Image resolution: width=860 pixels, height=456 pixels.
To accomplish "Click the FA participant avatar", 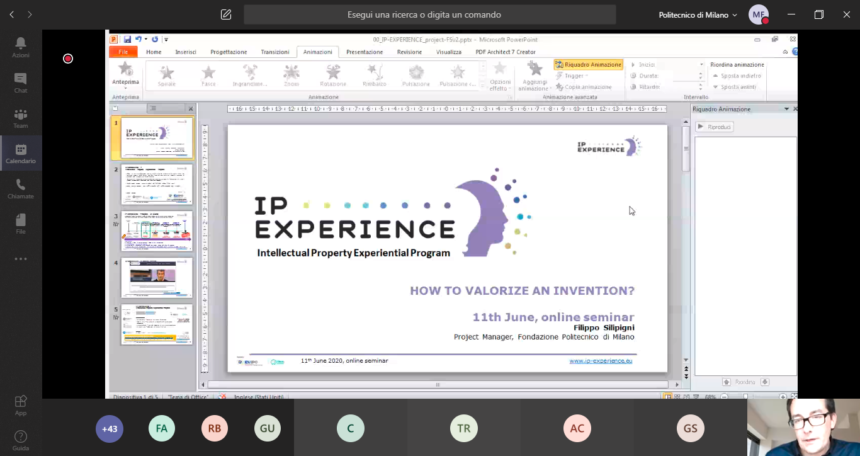I will click(x=162, y=429).
